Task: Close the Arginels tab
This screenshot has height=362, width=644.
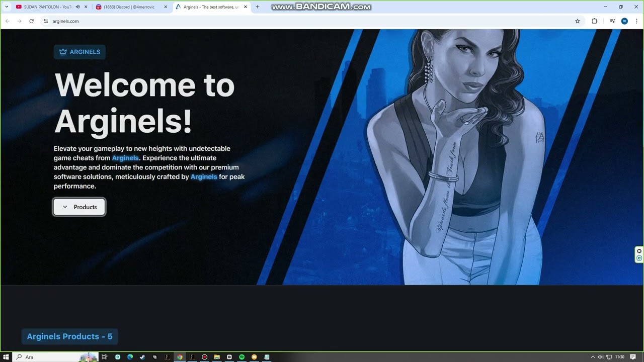Action: 246,7
